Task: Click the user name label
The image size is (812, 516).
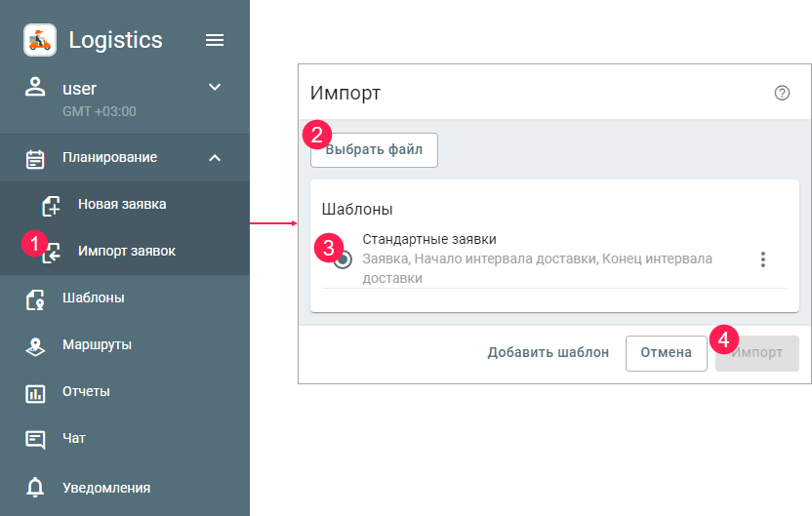Action: click(79, 89)
